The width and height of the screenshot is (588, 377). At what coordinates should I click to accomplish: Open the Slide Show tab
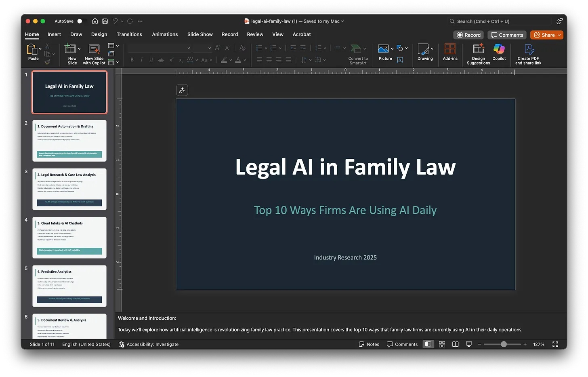click(200, 34)
